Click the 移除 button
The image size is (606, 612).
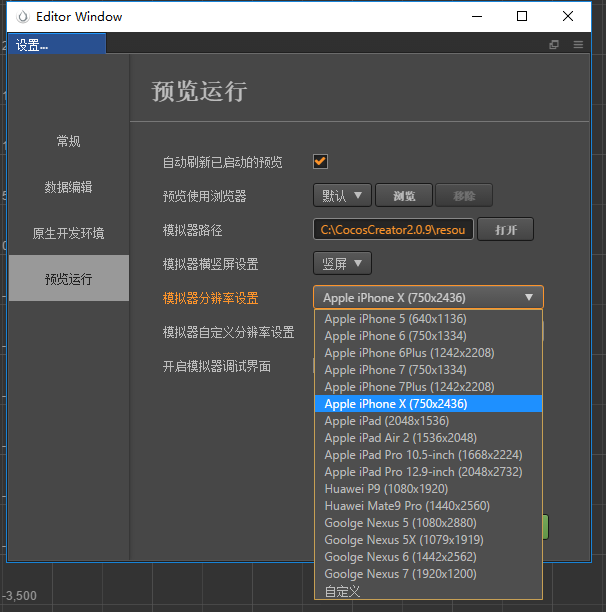click(x=464, y=195)
